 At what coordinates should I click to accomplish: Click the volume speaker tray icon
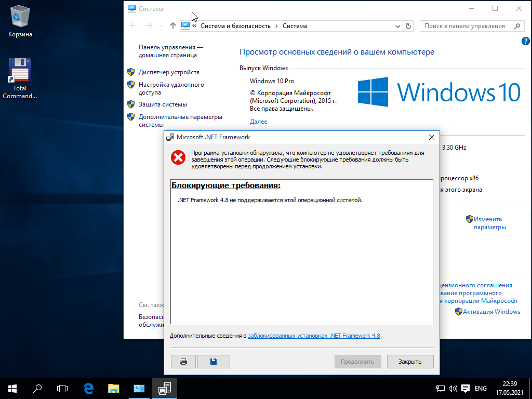pos(453,389)
